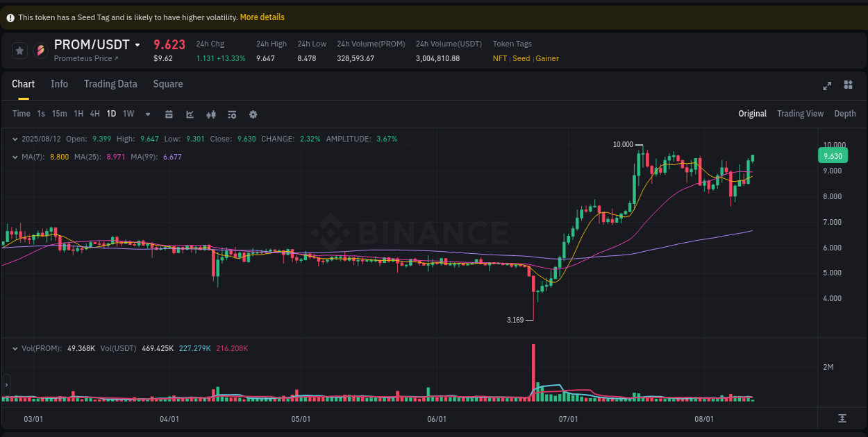Image resolution: width=868 pixels, height=437 pixels.
Task: Switch chart to Trading View mode
Action: pyautogui.click(x=800, y=114)
